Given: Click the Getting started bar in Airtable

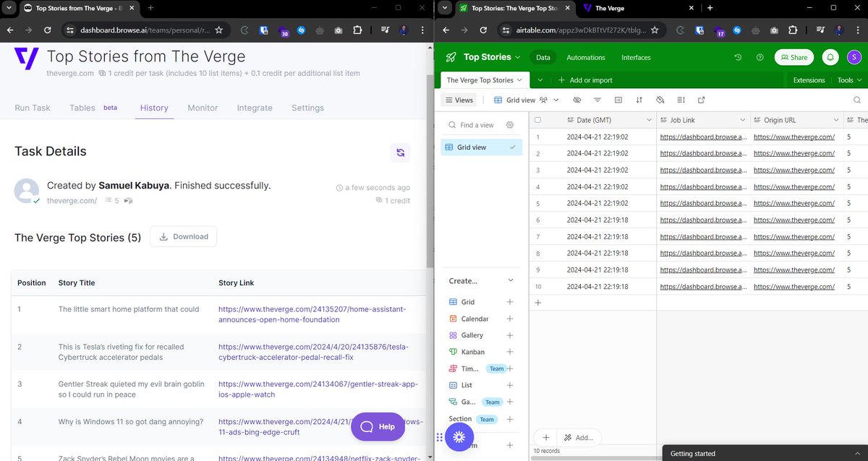Looking at the screenshot, I should pos(765,454).
